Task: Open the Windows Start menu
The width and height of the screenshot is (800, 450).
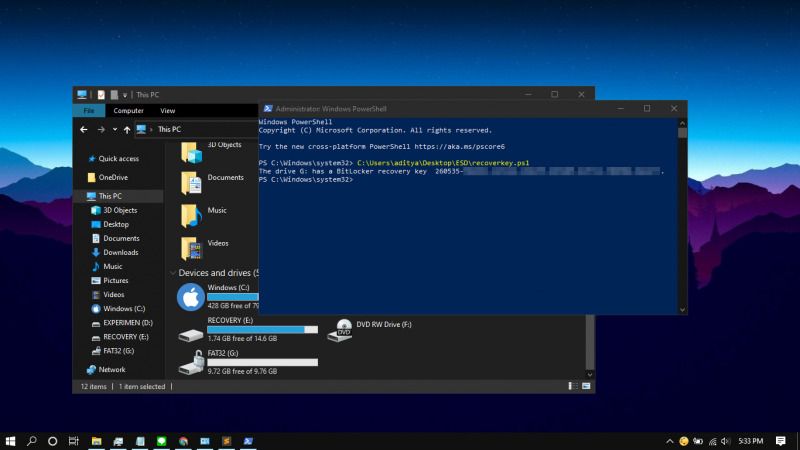Action: 10,441
